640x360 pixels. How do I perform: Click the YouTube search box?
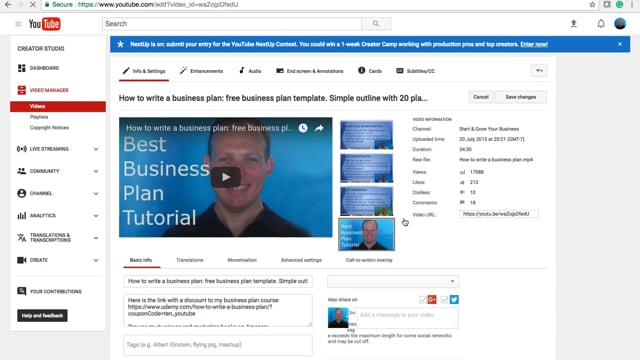[x=232, y=24]
